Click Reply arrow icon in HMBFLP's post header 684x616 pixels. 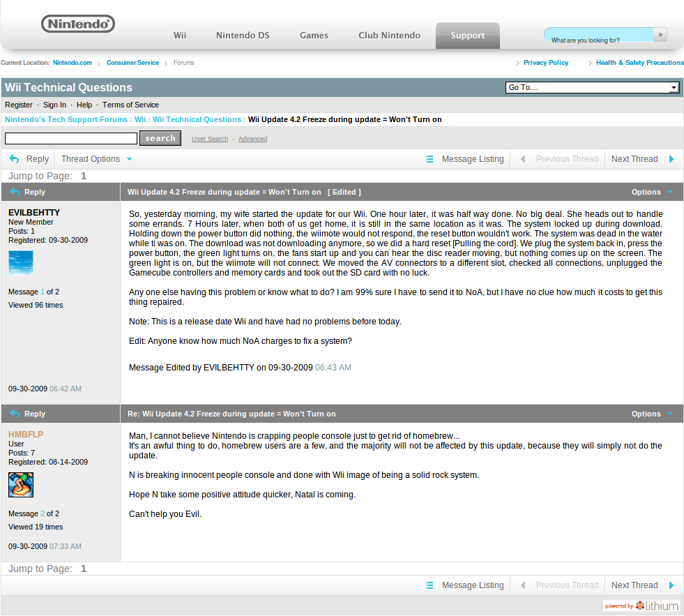coord(15,414)
